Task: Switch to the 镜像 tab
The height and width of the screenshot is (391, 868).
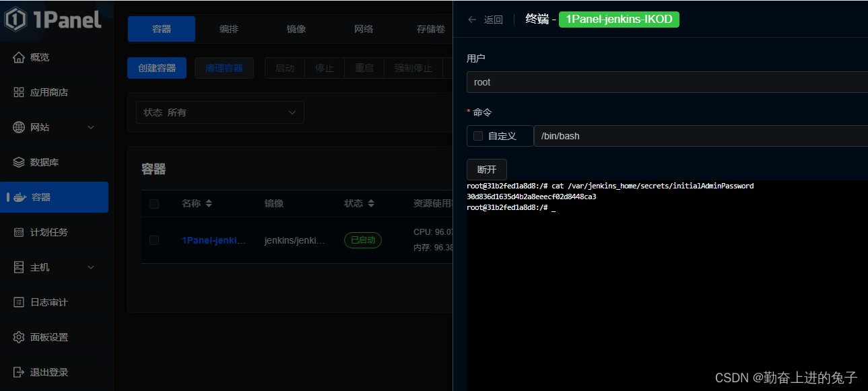Action: click(296, 29)
